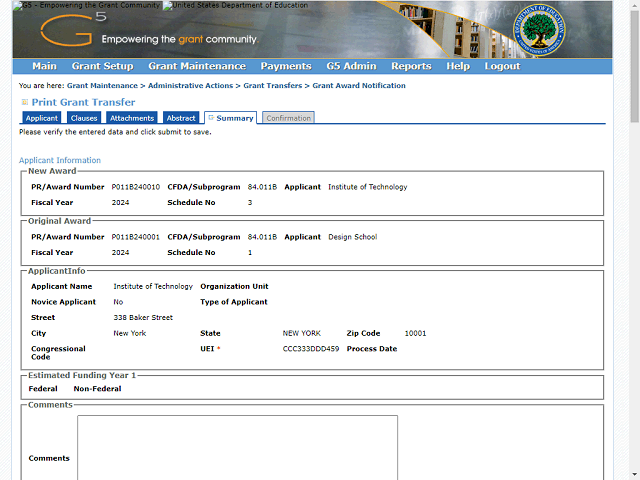Click the Novice Applicant value No
640x480 pixels.
pyautogui.click(x=118, y=302)
